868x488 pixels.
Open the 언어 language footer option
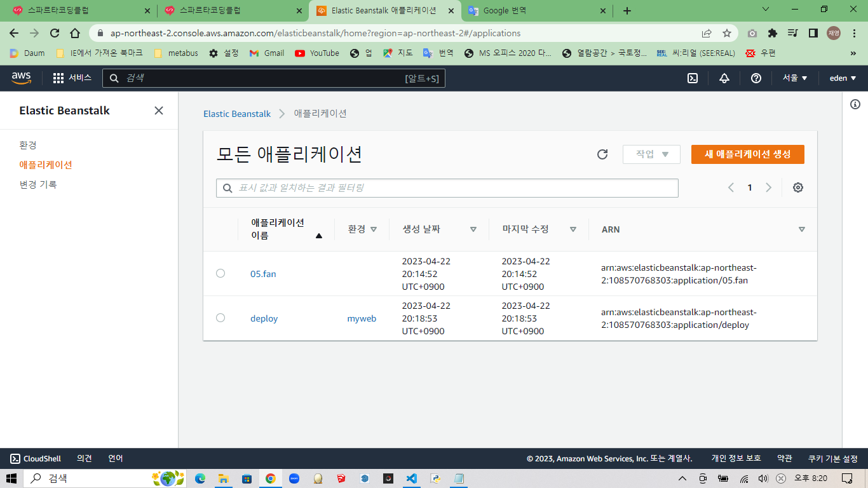coord(116,459)
